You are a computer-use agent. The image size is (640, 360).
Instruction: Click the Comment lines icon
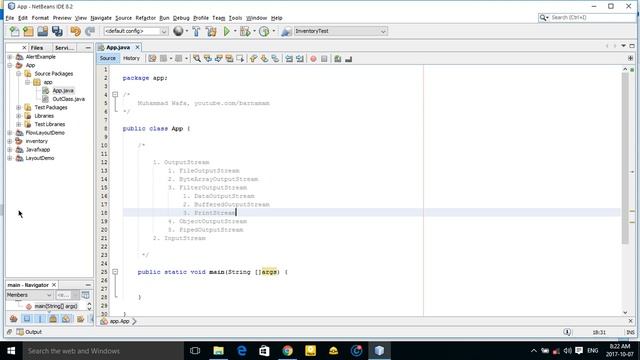(x=338, y=59)
